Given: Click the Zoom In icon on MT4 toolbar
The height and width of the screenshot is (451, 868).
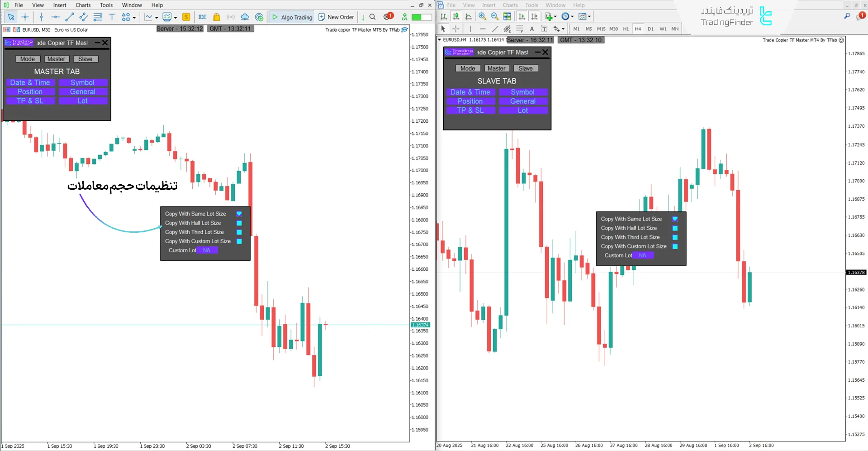Looking at the screenshot, I should (482, 16).
